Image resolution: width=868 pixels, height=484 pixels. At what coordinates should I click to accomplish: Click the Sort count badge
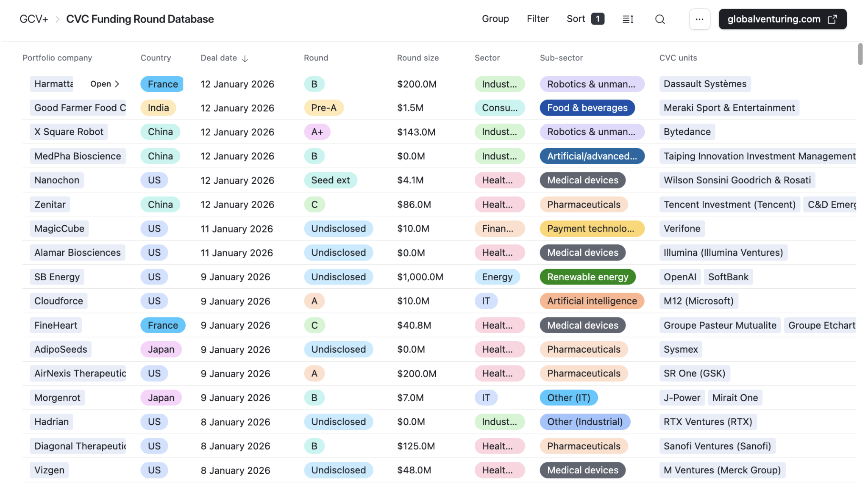tap(598, 19)
